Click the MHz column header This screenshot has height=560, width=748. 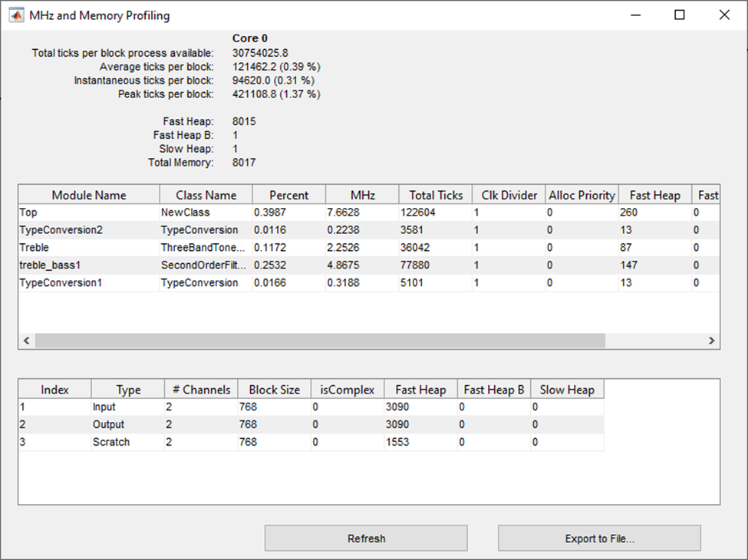point(362,195)
